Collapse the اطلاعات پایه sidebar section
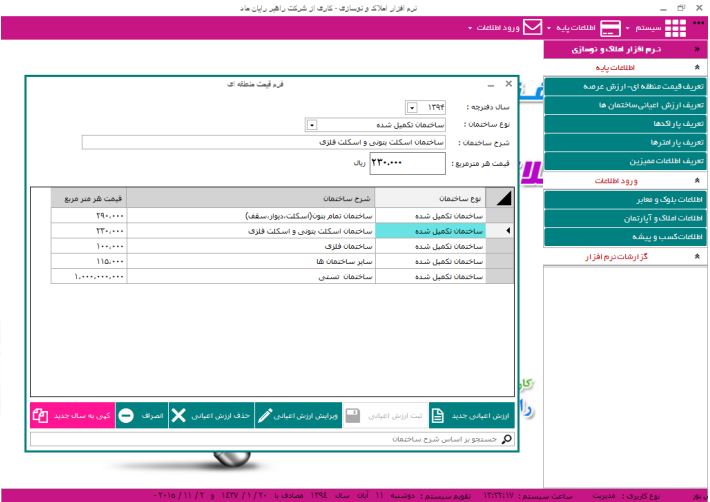The image size is (710, 502). coord(697,68)
